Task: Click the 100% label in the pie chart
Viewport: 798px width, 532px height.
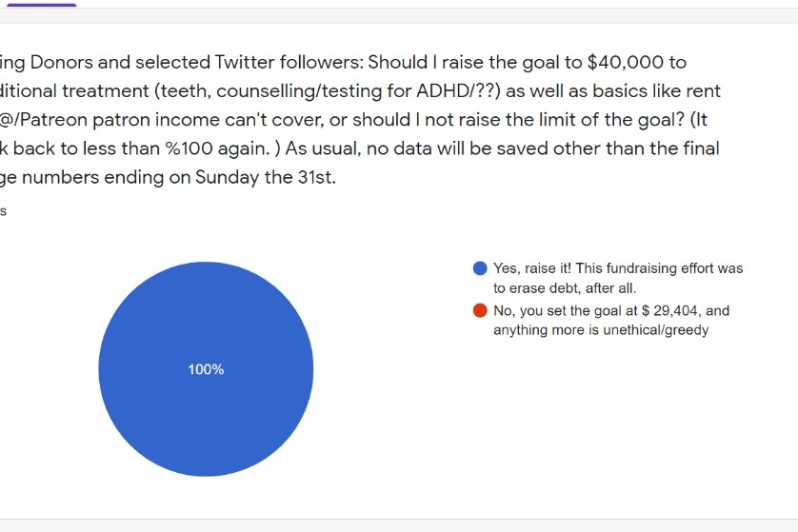Action: pyautogui.click(x=206, y=370)
